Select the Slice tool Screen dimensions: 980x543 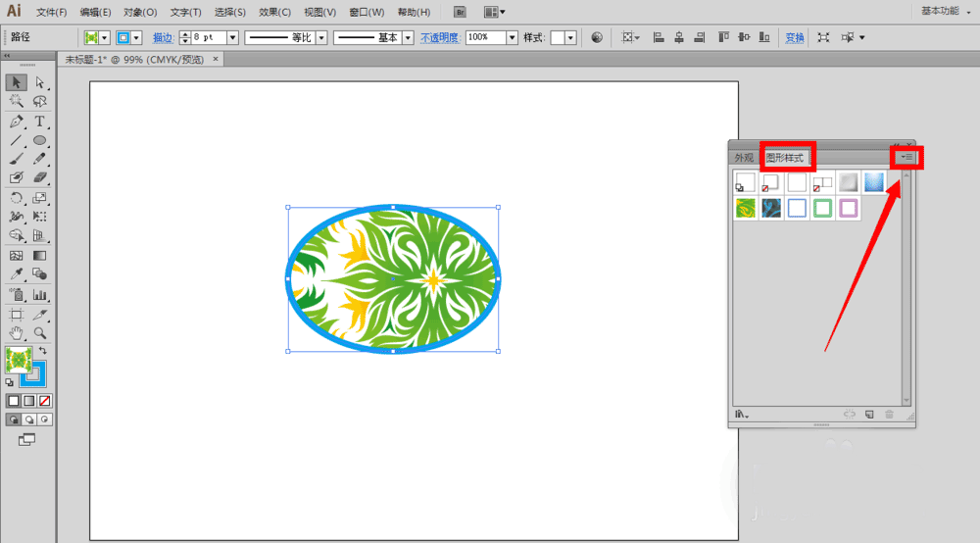click(40, 315)
